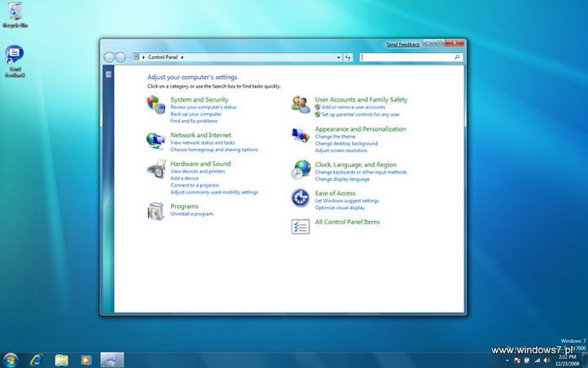
Task: Click the Send Feedback link in title bar
Action: 402,45
